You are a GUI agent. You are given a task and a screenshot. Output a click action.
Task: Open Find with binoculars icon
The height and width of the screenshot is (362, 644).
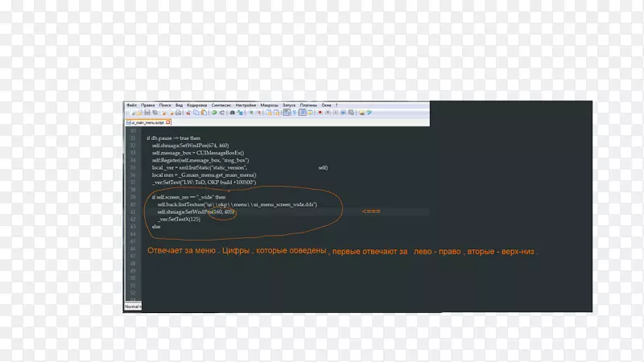click(233, 113)
